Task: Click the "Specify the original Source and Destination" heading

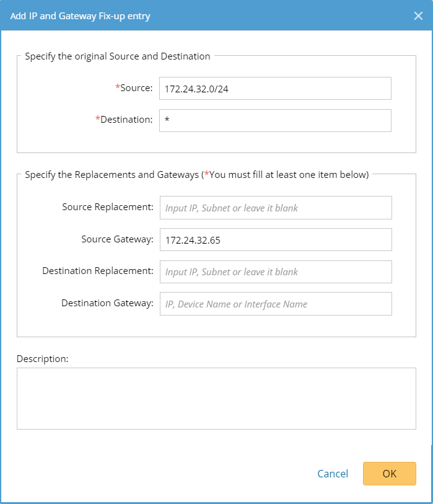Action: (118, 56)
